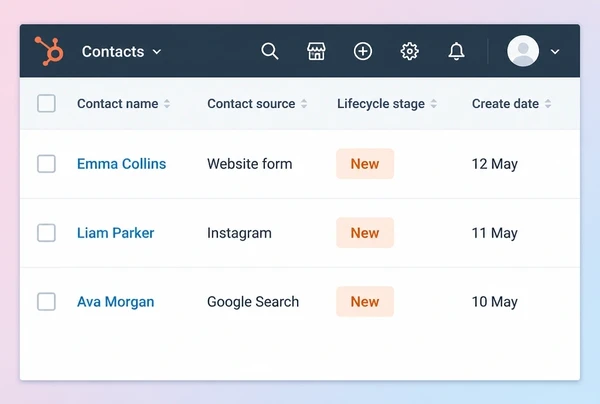Check the box for Liam Parker
Image resolution: width=600 pixels, height=404 pixels.
click(46, 233)
